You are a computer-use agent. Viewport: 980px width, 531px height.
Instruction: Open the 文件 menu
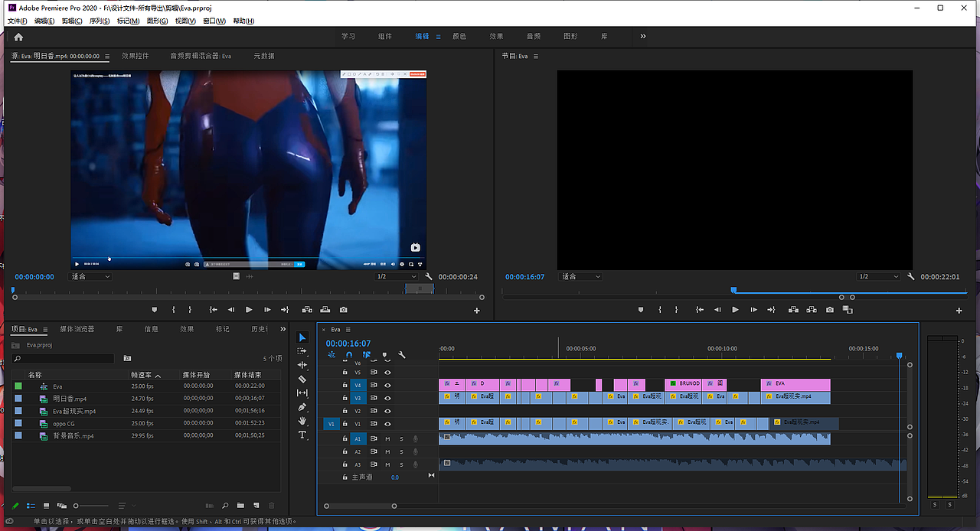[17, 21]
